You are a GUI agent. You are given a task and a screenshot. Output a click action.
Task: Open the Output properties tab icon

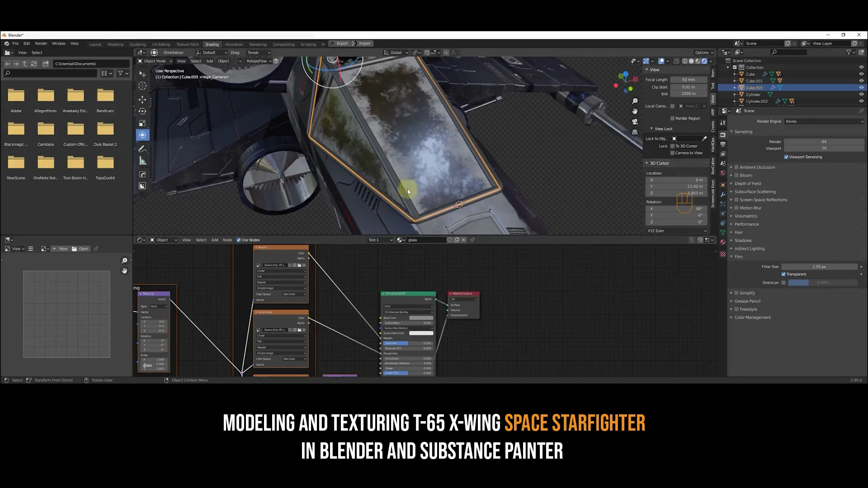(x=723, y=144)
